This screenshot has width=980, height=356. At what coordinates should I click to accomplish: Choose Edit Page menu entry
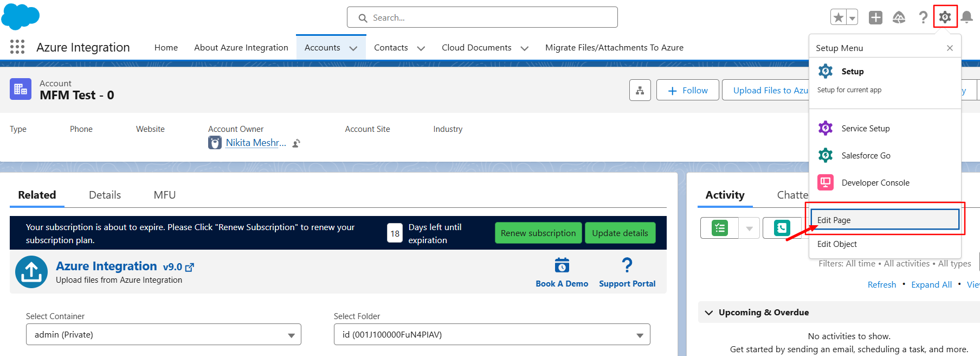coord(885,220)
